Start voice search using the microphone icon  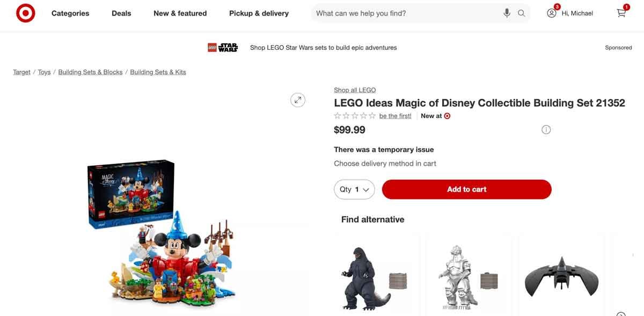coord(506,12)
